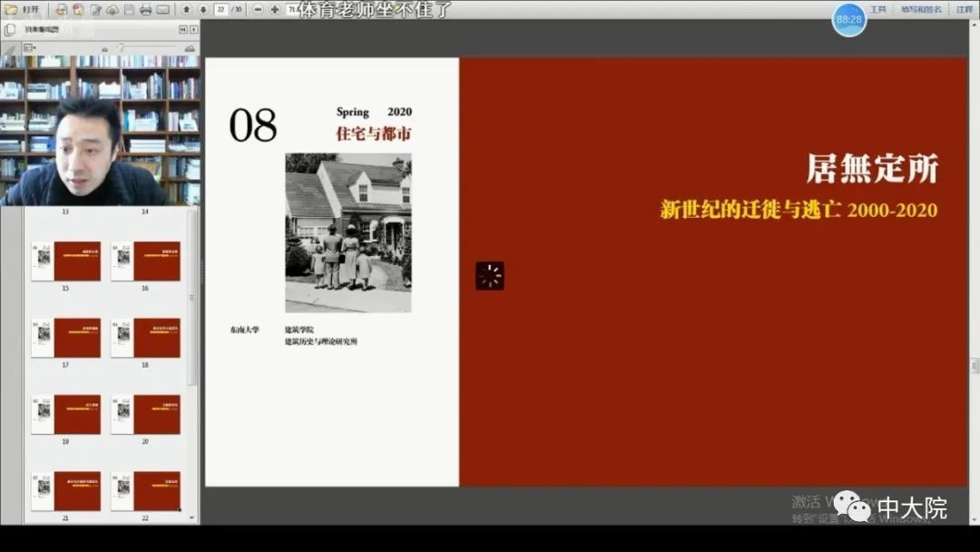Open the Tools (工具) pane

click(x=877, y=9)
